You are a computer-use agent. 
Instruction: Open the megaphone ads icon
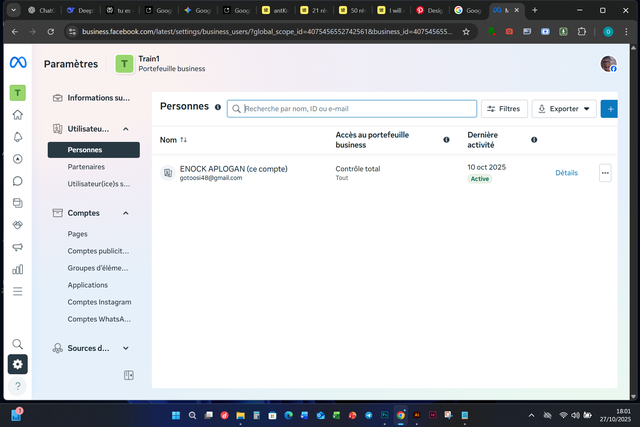coord(17,247)
